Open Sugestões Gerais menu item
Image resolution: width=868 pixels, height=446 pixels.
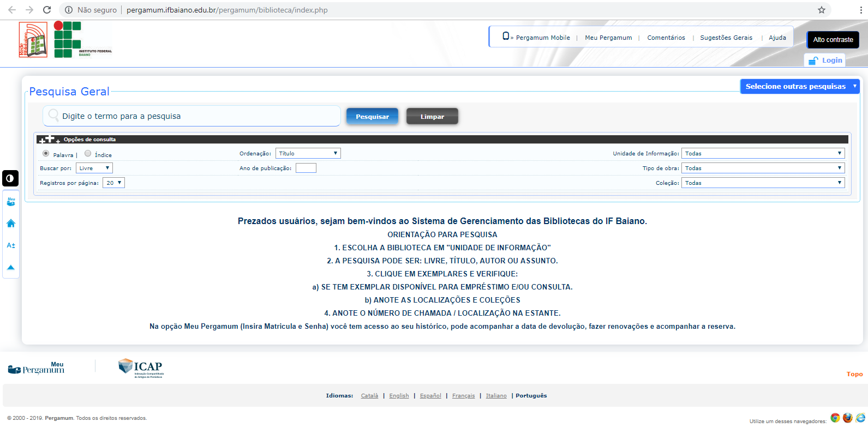click(726, 38)
